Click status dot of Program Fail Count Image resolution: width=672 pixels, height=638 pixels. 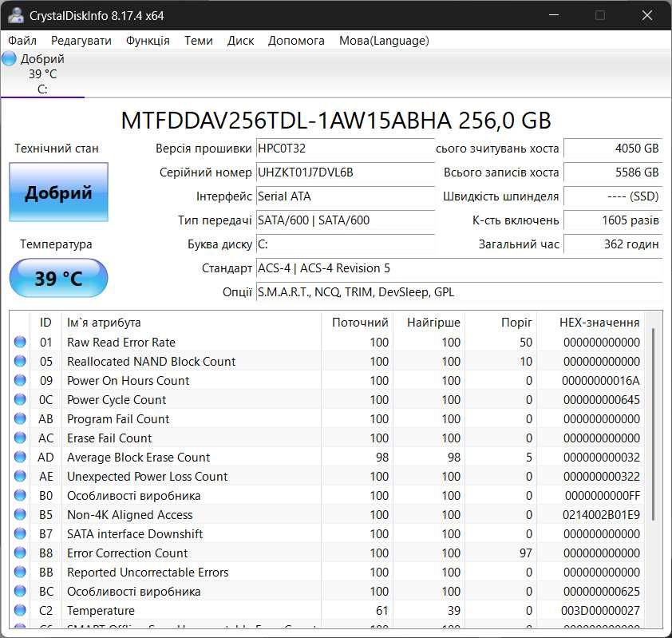[x=20, y=419]
